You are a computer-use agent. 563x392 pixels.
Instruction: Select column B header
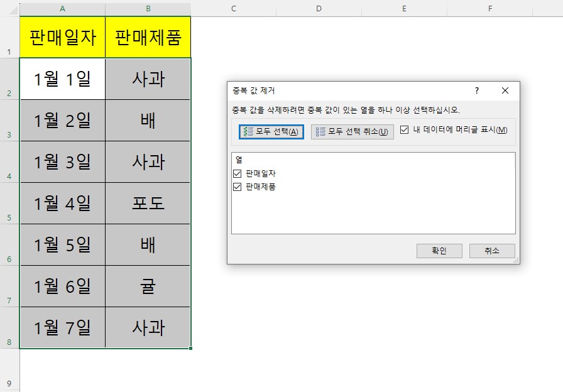click(148, 9)
